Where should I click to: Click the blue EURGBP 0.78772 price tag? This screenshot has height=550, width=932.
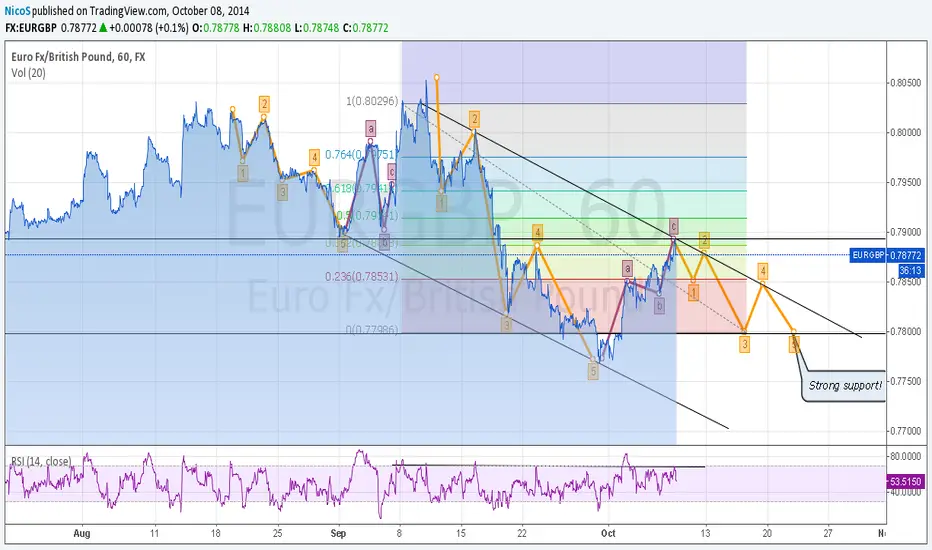[x=887, y=255]
